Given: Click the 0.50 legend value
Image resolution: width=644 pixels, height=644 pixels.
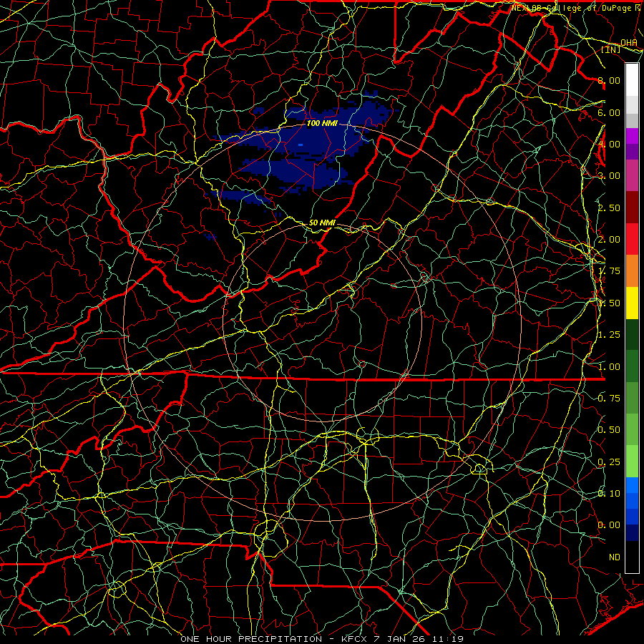Looking at the screenshot, I should pyautogui.click(x=609, y=430).
